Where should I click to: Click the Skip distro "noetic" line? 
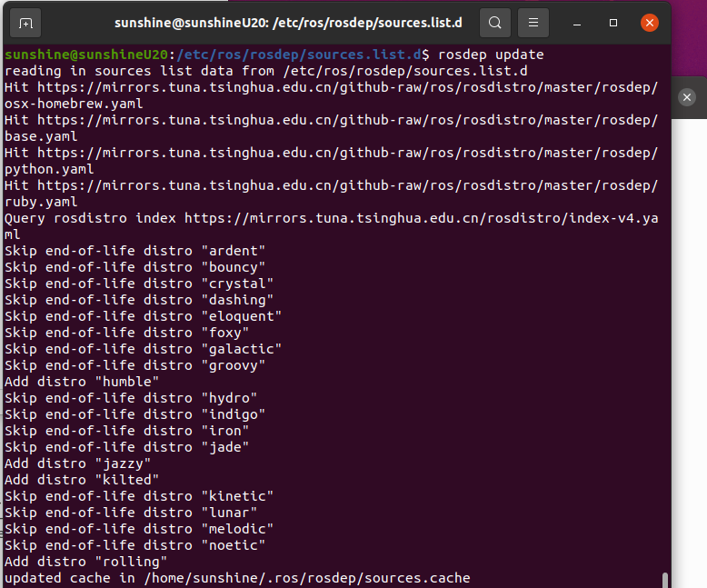click(x=134, y=545)
